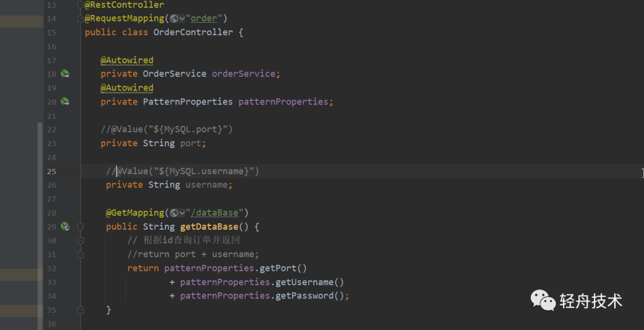
Task: Click the OrderController class name
Action: 193,32
